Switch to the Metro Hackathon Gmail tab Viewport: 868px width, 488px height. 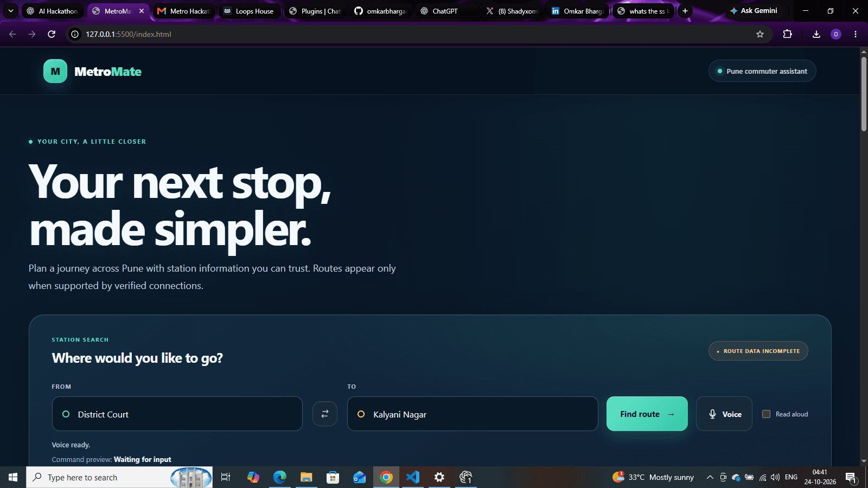(184, 11)
